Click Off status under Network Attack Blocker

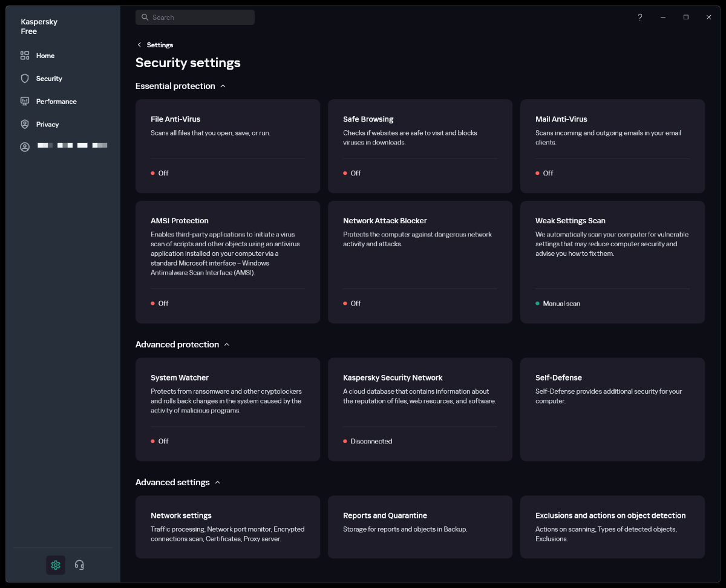(x=356, y=304)
